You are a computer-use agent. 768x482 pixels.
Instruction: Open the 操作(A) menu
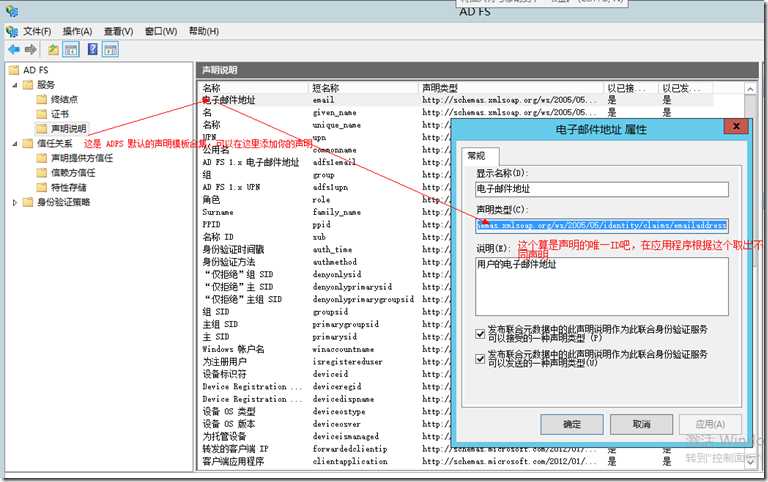tap(77, 31)
